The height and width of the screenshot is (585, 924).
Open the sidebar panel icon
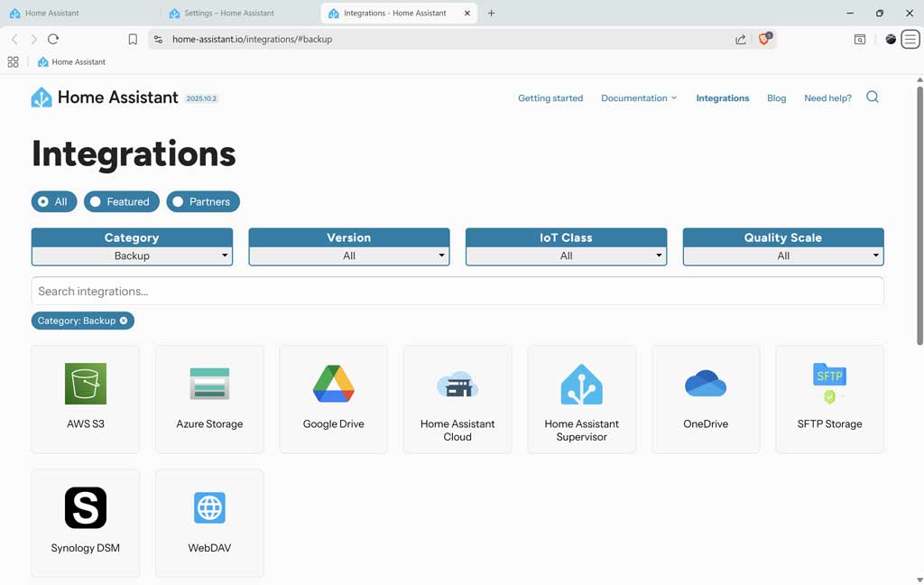click(860, 40)
